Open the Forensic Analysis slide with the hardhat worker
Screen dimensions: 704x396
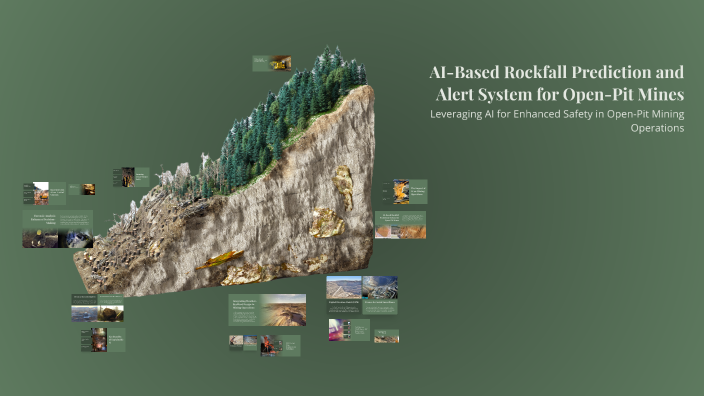[57, 229]
